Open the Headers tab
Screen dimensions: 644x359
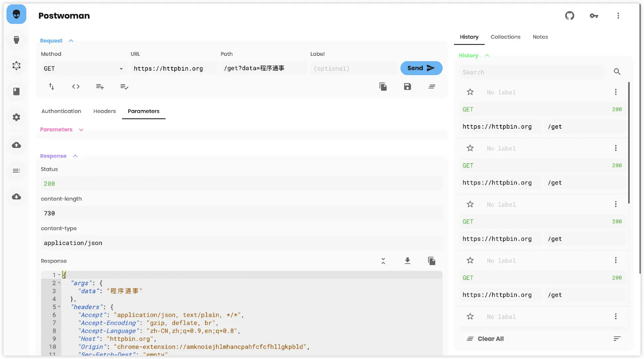tap(105, 111)
